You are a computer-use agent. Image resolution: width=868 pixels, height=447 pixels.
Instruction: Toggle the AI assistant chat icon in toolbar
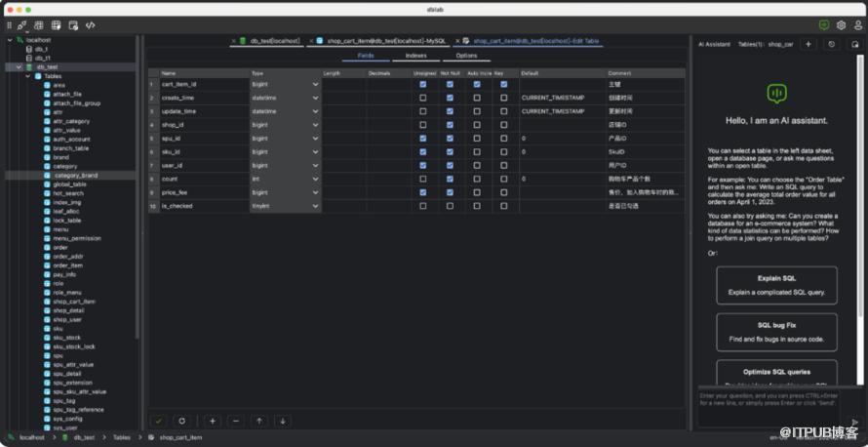click(x=823, y=24)
